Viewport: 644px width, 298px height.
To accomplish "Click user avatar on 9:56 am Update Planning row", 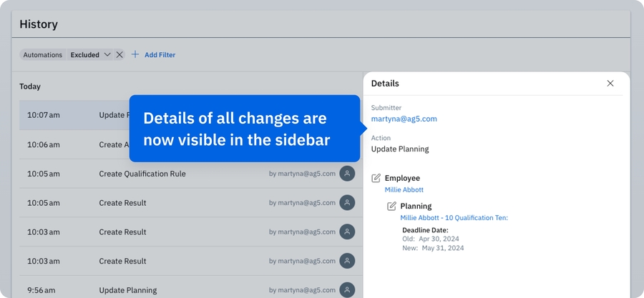I will click(347, 290).
